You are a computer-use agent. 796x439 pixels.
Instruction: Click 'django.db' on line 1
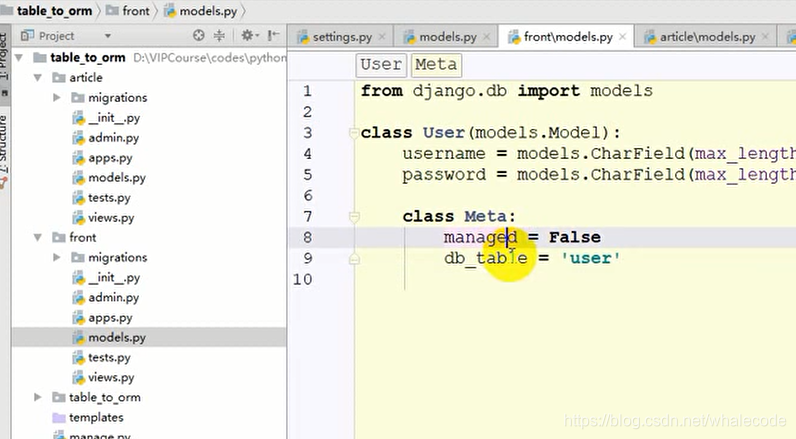459,91
